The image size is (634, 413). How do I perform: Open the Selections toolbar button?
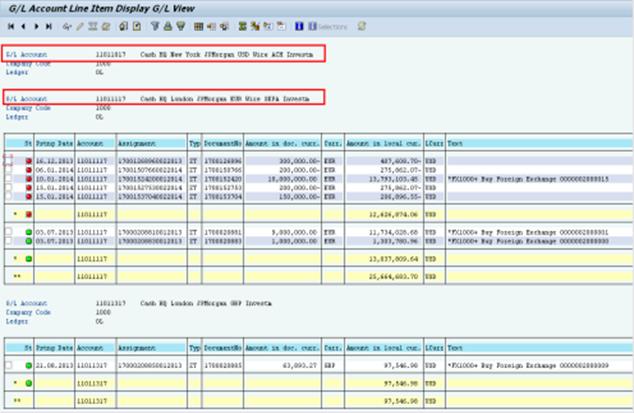pyautogui.click(x=328, y=27)
